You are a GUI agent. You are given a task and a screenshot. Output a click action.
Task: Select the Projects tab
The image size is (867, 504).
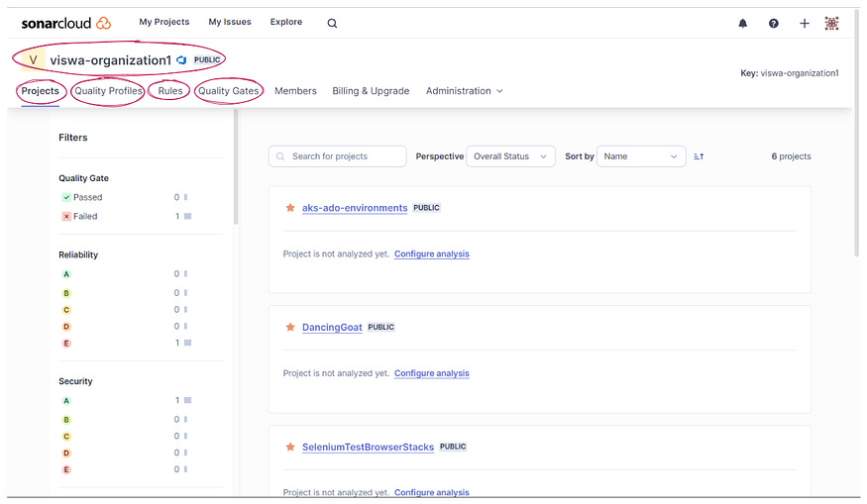pyautogui.click(x=40, y=91)
